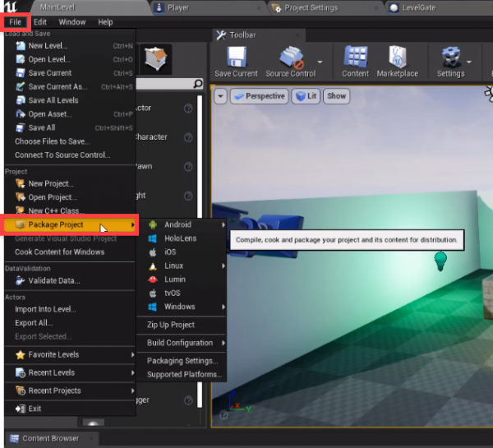Open the Window menu
493x448 pixels.
coord(72,22)
